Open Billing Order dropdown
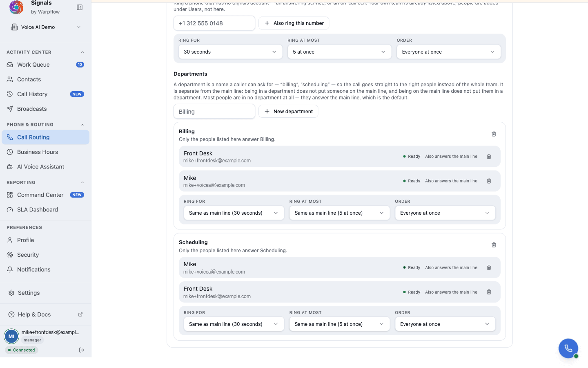The image size is (588, 368). [445, 213]
